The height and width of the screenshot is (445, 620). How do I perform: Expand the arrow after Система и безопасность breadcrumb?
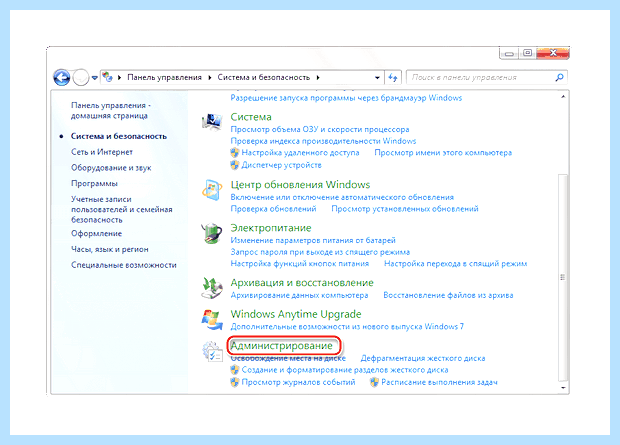tap(318, 78)
